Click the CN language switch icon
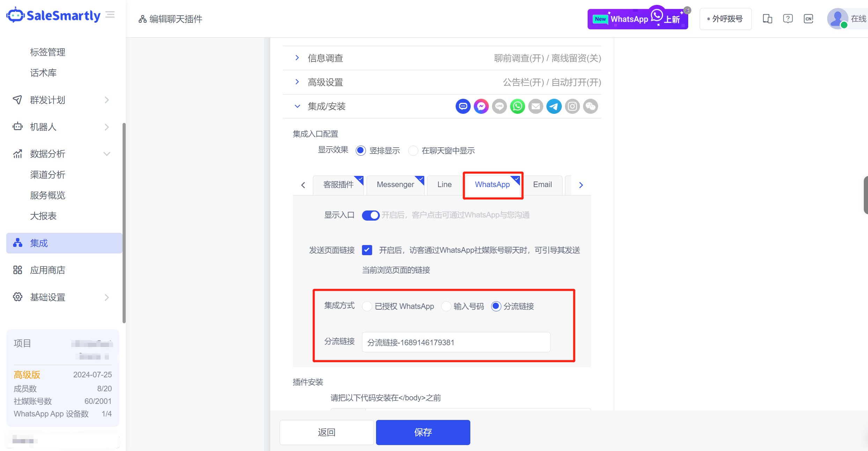This screenshot has width=868, height=451. point(808,19)
